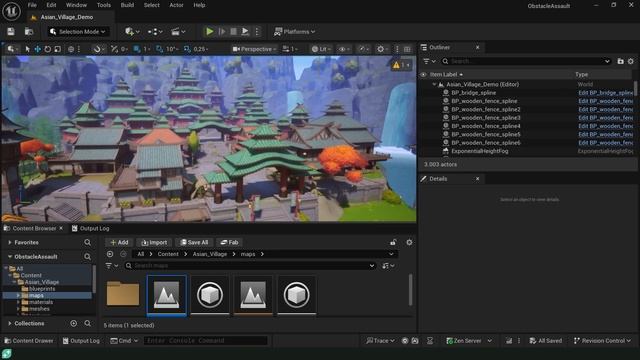Click the Save All button
The image size is (640, 360).
(194, 242)
